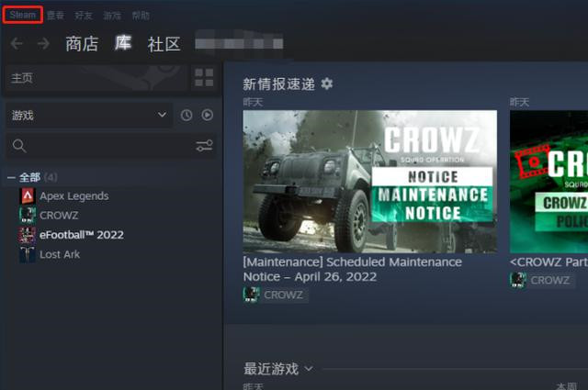Click CROWZ icon under second news item
The image size is (588, 390).
(x=518, y=280)
